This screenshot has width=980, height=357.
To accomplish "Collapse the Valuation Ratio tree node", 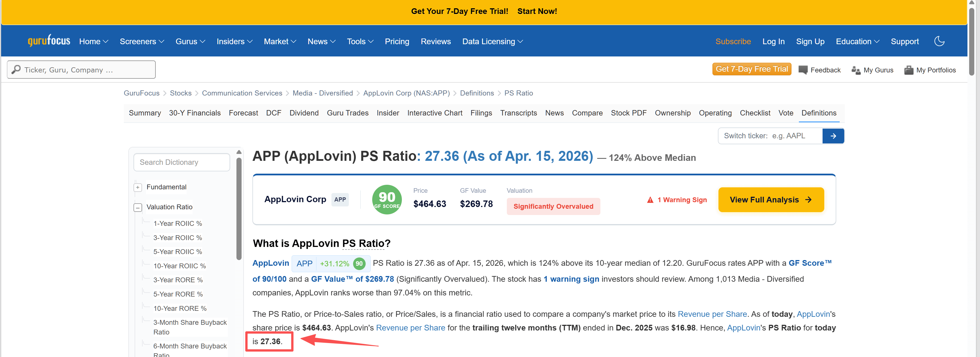I will point(138,208).
